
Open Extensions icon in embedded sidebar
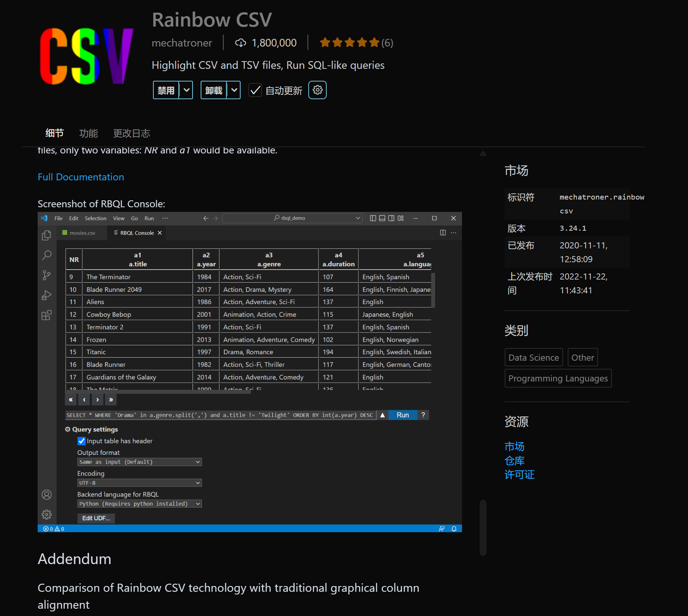(47, 315)
